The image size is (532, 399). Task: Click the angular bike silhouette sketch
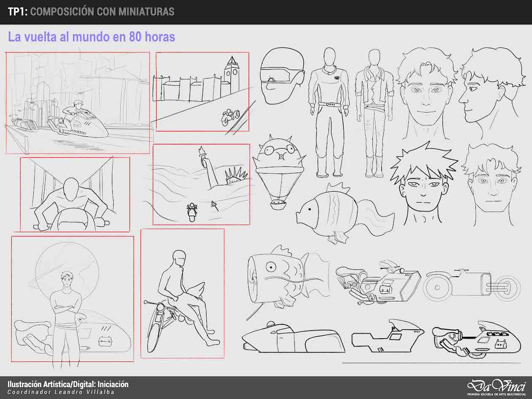(387, 337)
